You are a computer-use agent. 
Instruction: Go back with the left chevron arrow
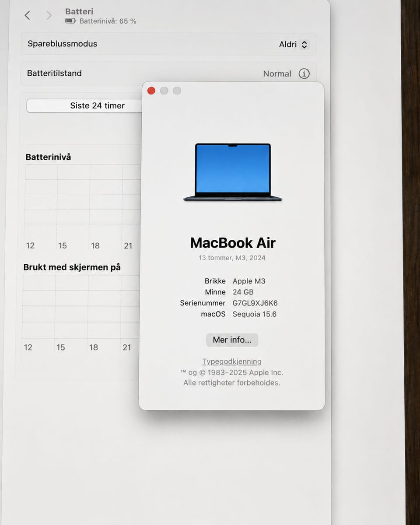pyautogui.click(x=27, y=16)
